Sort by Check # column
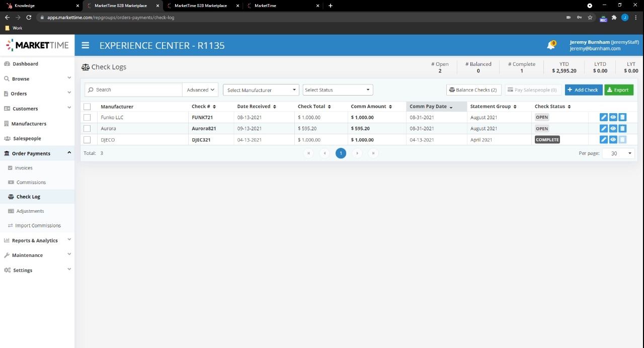 [x=203, y=107]
